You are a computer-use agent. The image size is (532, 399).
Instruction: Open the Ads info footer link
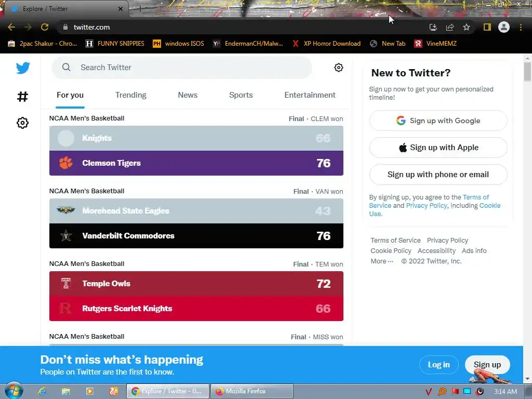[x=474, y=251]
